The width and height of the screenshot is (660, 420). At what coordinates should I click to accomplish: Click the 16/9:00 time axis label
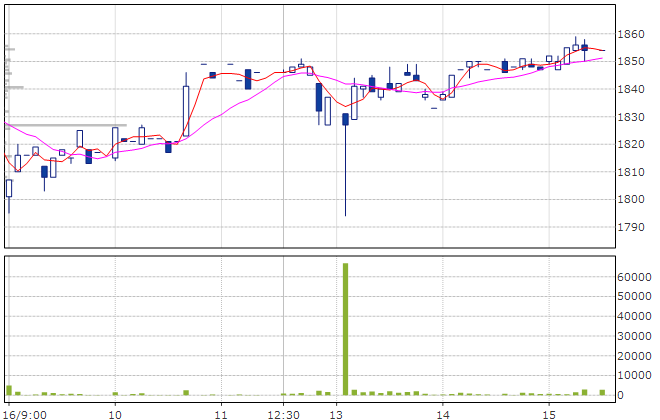coord(25,415)
